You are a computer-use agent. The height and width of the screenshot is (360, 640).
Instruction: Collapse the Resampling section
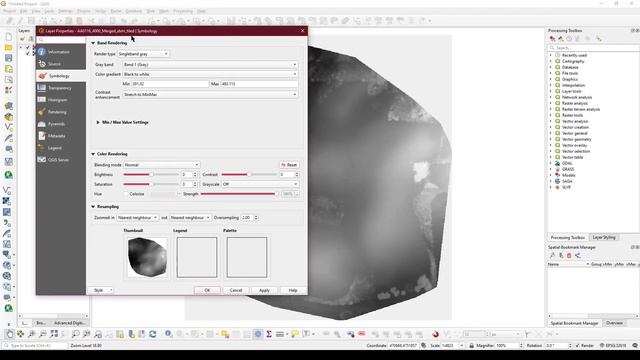click(x=93, y=207)
